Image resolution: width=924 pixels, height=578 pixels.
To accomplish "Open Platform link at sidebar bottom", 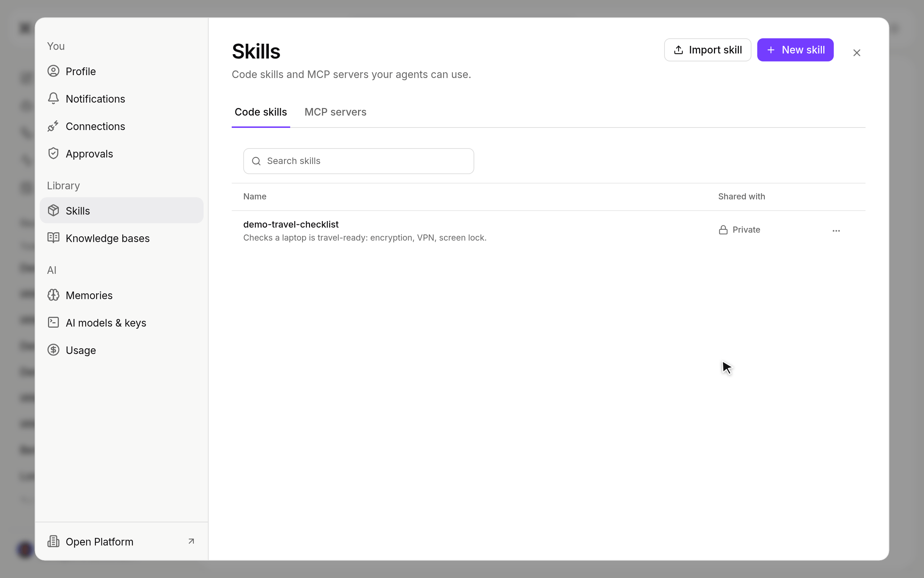I will point(121,541).
